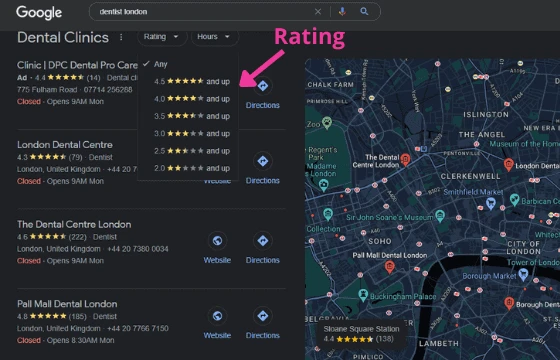560x360 pixels.
Task: Click the magnifier search icon
Action: coord(364,11)
